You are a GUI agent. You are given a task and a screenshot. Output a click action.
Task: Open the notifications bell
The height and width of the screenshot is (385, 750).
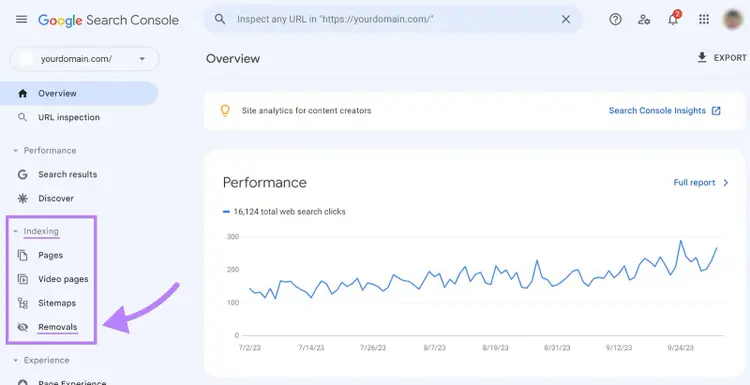coord(673,19)
